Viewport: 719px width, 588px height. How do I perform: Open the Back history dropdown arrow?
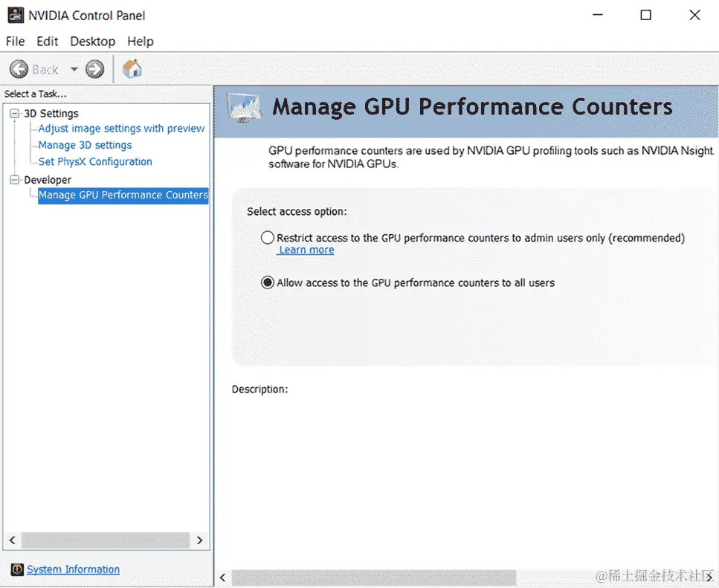(x=74, y=70)
